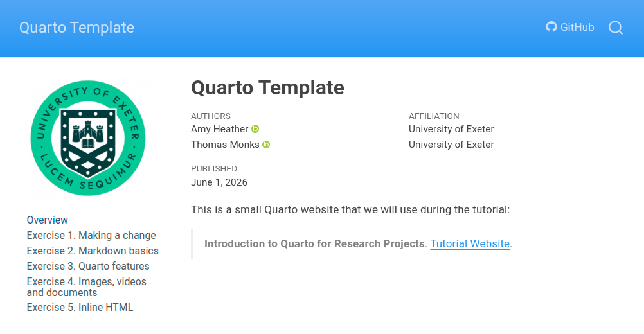644x334 pixels.
Task: Click the PUBLISHED label
Action: (x=214, y=169)
